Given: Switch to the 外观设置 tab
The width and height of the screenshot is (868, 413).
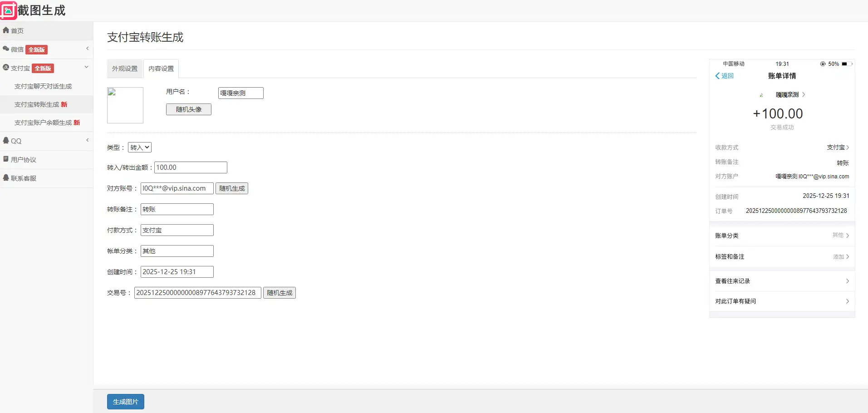Looking at the screenshot, I should (x=125, y=69).
